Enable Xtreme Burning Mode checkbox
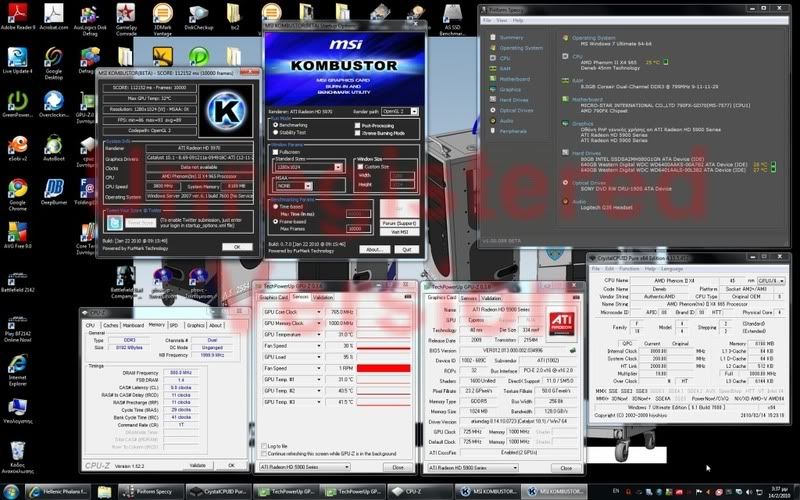Viewport: 800px width, 500px height. point(357,133)
